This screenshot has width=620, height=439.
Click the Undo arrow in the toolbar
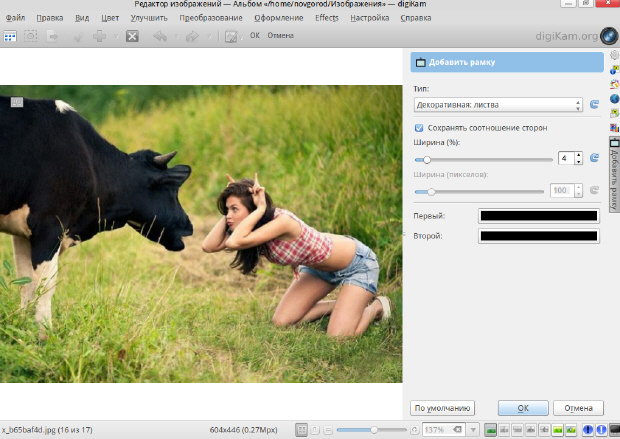(160, 36)
